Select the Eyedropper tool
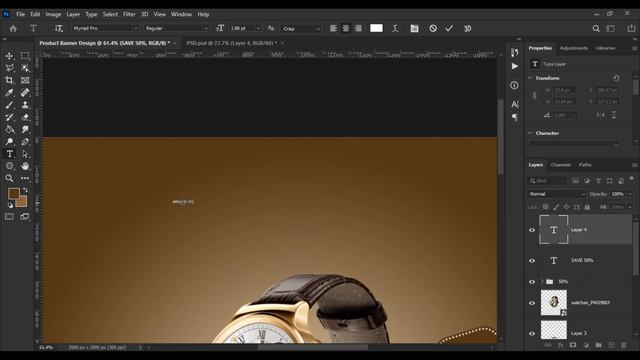640x360 pixels. point(9,92)
